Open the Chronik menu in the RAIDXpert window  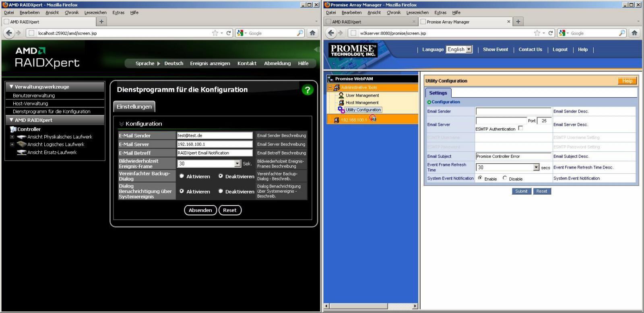[72, 12]
